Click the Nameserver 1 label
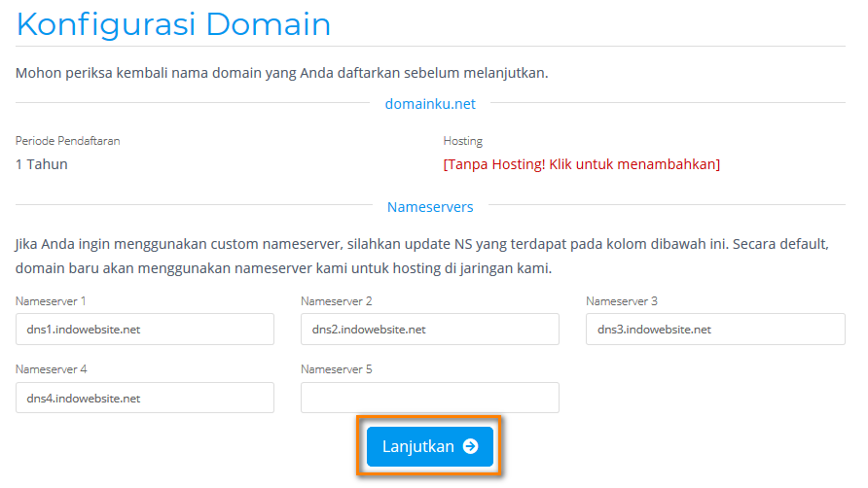 click(52, 301)
